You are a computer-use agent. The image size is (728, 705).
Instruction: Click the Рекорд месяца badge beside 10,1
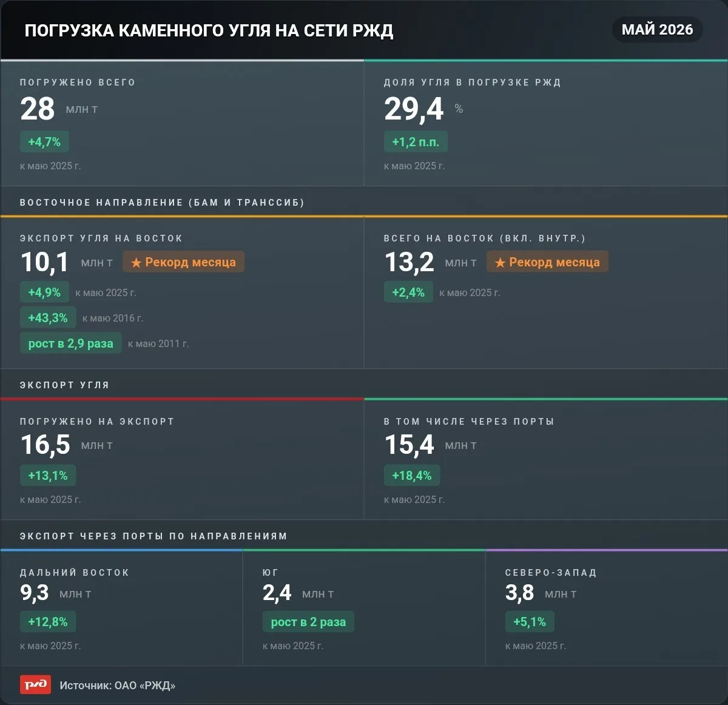tap(183, 262)
